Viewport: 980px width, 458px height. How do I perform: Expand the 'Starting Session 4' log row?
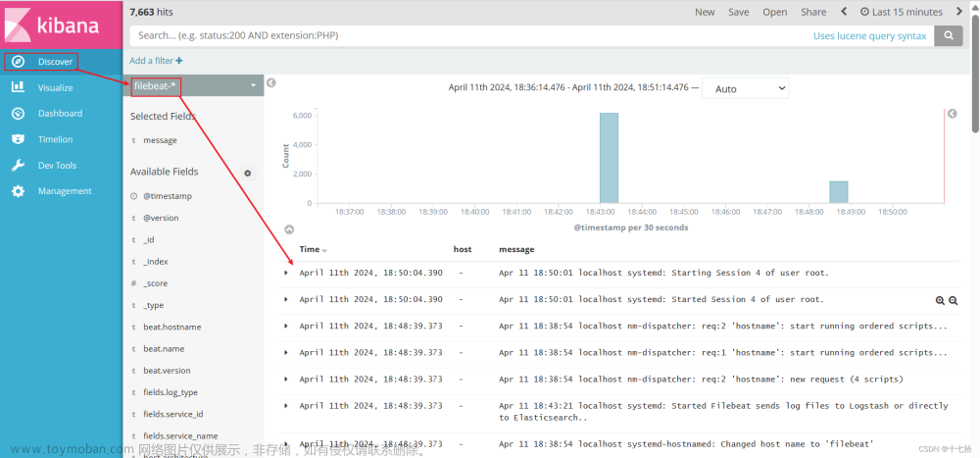[286, 273]
